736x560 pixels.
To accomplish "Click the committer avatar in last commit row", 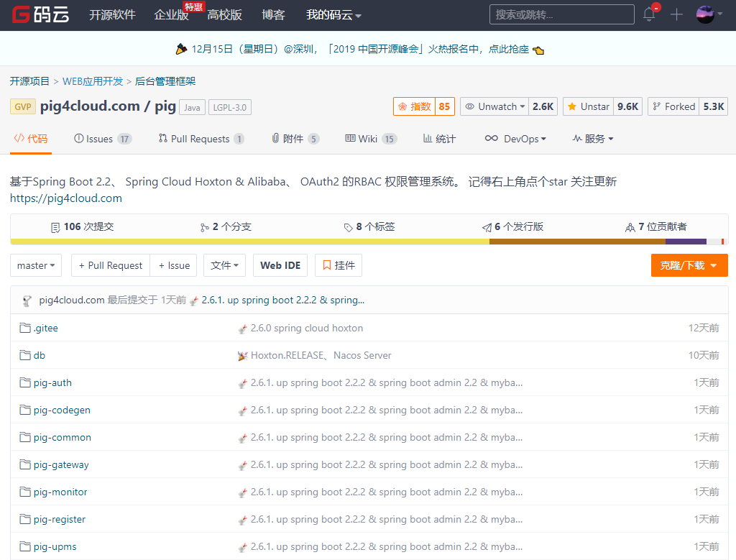I will (27, 300).
